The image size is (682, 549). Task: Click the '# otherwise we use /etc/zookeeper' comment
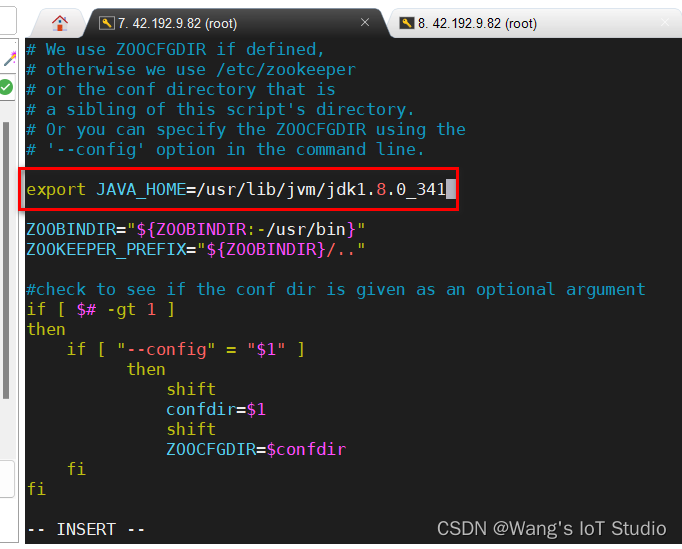(x=191, y=70)
